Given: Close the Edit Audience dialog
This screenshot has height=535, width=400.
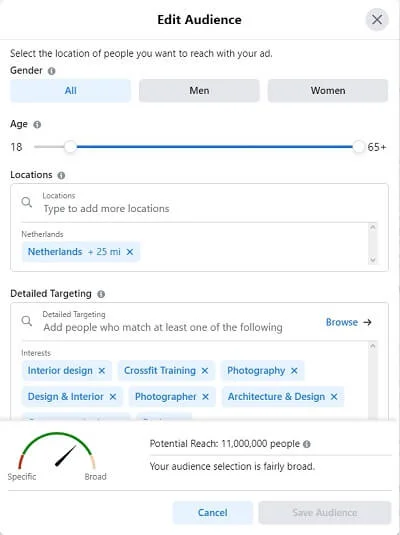Looking at the screenshot, I should [377, 19].
